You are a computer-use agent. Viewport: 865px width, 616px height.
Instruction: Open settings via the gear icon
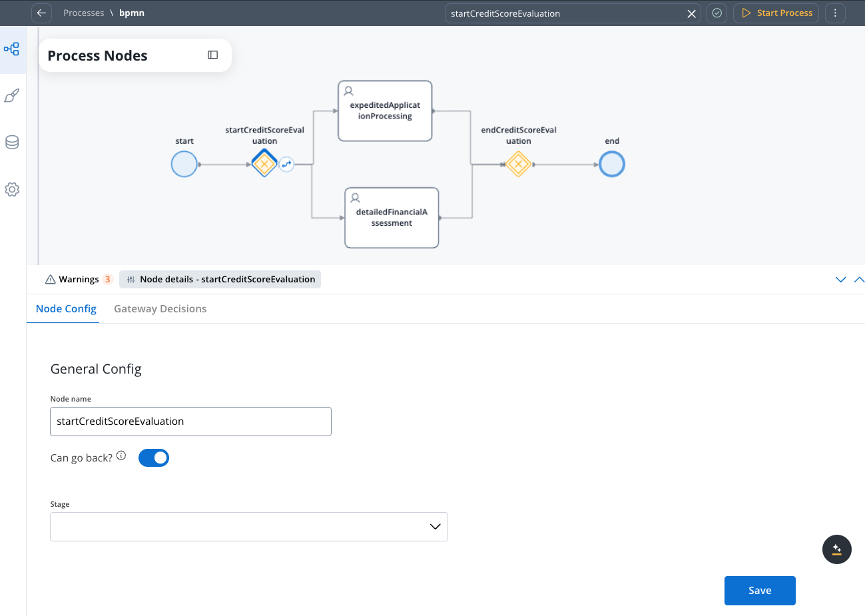(12, 189)
